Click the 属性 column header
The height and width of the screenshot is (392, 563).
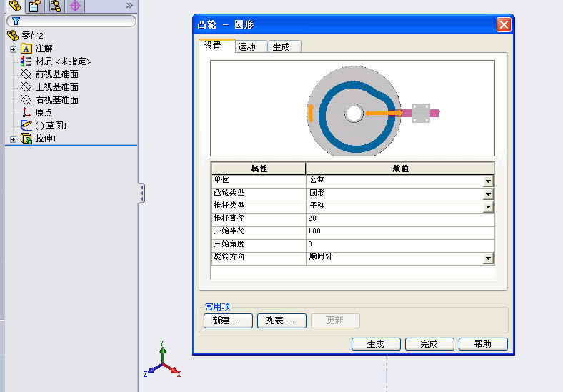pyautogui.click(x=259, y=169)
